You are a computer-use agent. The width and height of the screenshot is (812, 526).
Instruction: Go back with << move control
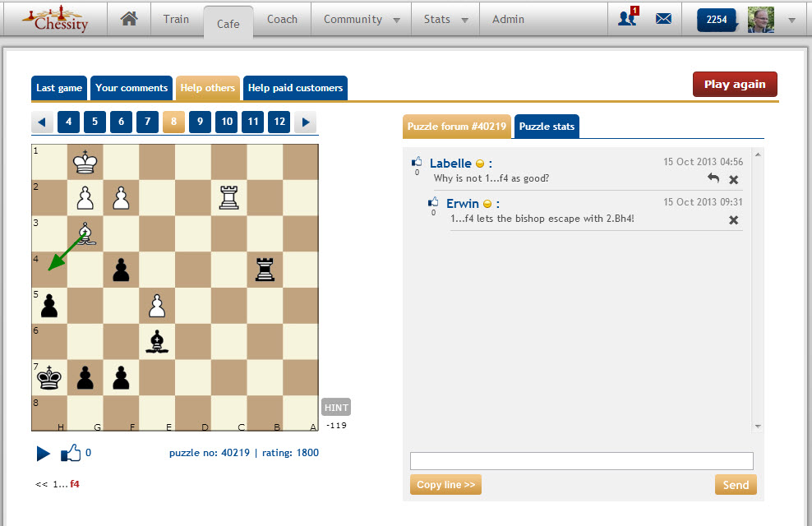click(41, 485)
